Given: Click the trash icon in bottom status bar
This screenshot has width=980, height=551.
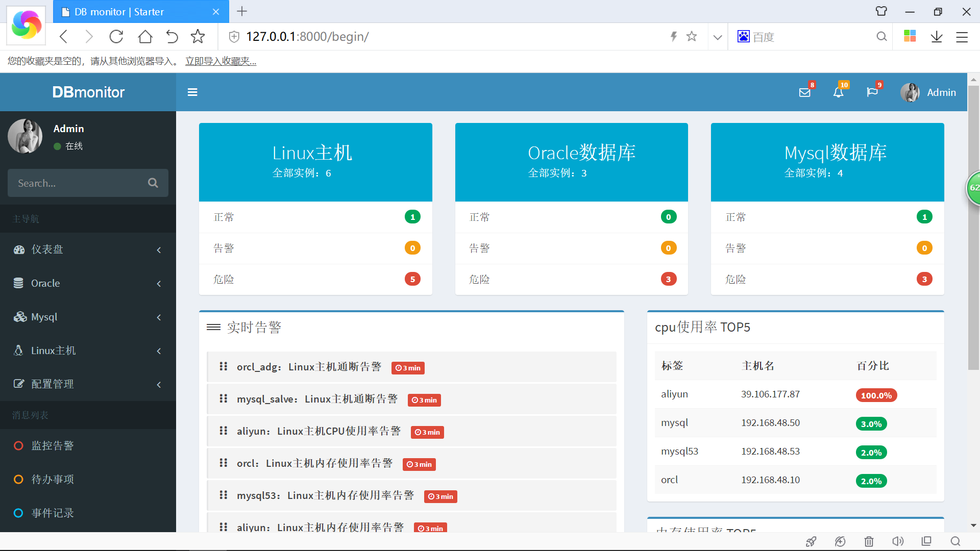Looking at the screenshot, I should coord(869,541).
